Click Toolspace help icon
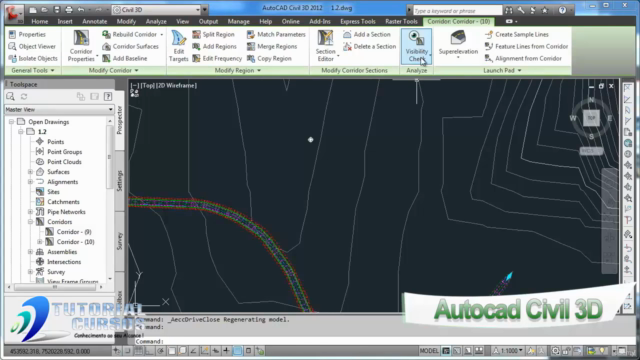640x360 pixels. 108,96
